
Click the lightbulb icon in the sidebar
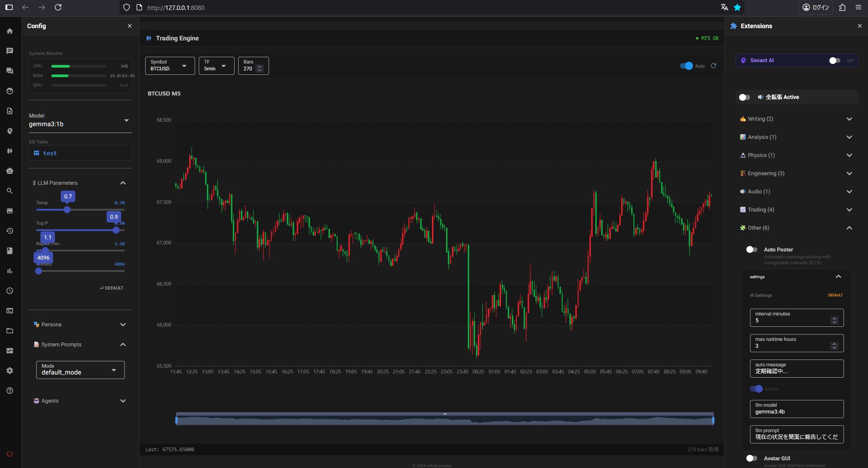pyautogui.click(x=10, y=131)
